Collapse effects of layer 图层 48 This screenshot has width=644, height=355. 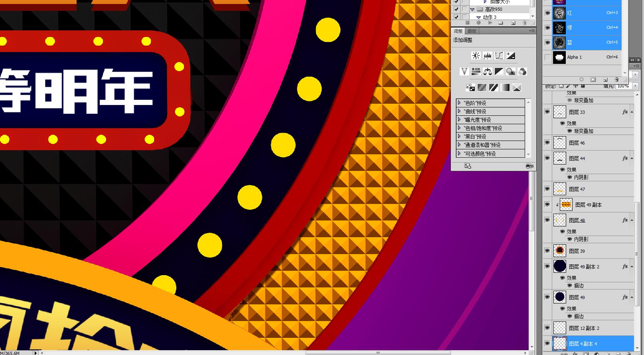coord(632,220)
